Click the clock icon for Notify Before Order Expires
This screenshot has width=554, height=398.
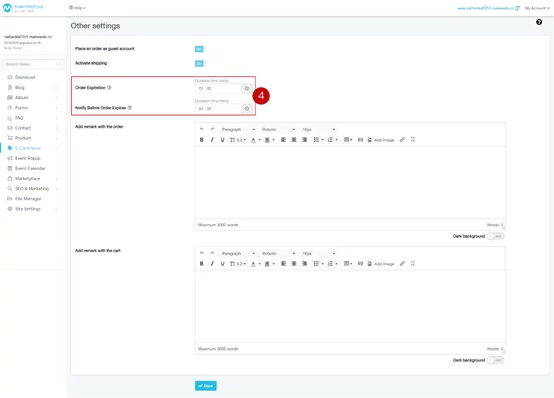click(247, 109)
